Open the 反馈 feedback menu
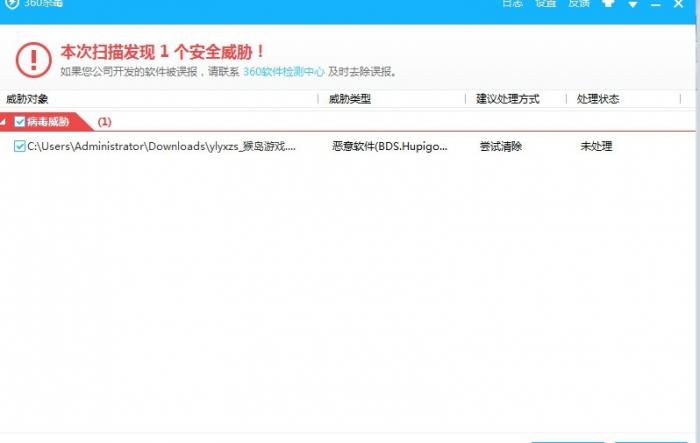 tap(579, 4)
